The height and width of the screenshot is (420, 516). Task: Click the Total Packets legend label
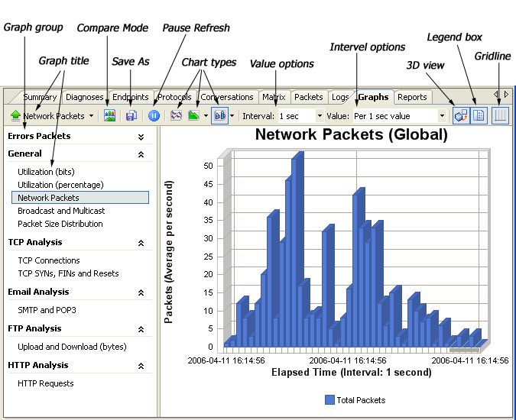click(x=361, y=400)
